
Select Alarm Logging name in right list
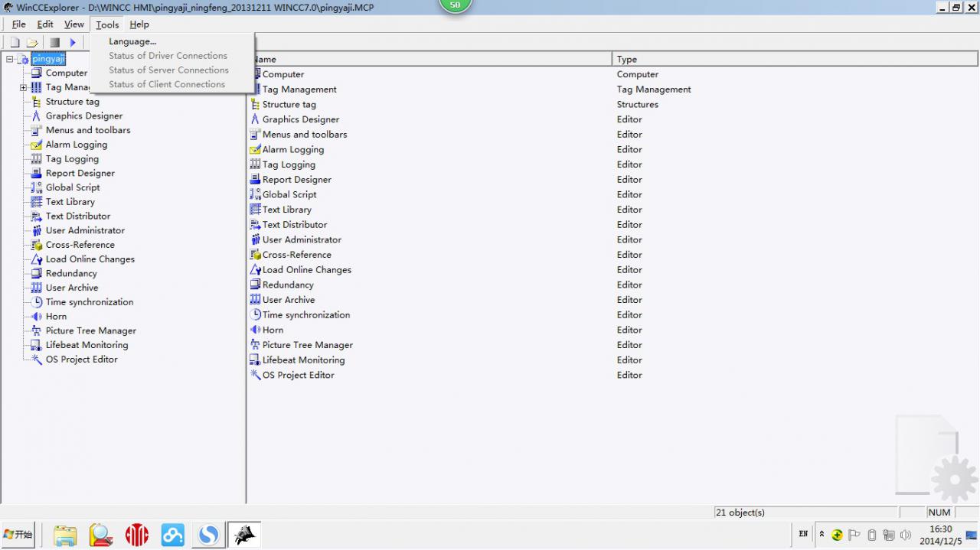point(293,150)
